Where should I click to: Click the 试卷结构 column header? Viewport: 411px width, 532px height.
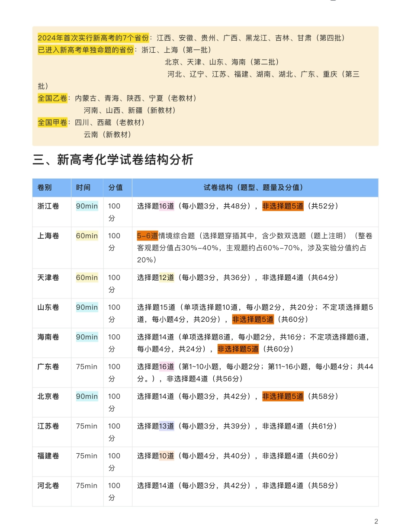pyautogui.click(x=255, y=188)
